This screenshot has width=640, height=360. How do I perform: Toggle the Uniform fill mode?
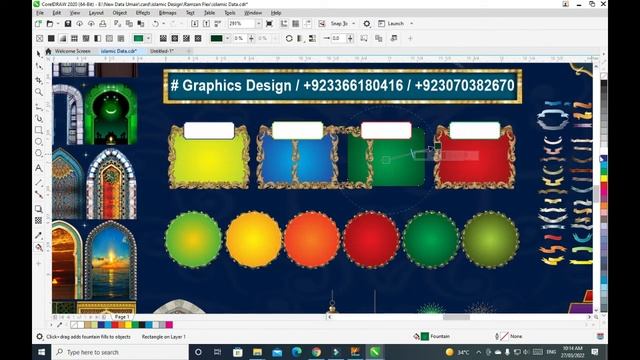tap(51, 38)
